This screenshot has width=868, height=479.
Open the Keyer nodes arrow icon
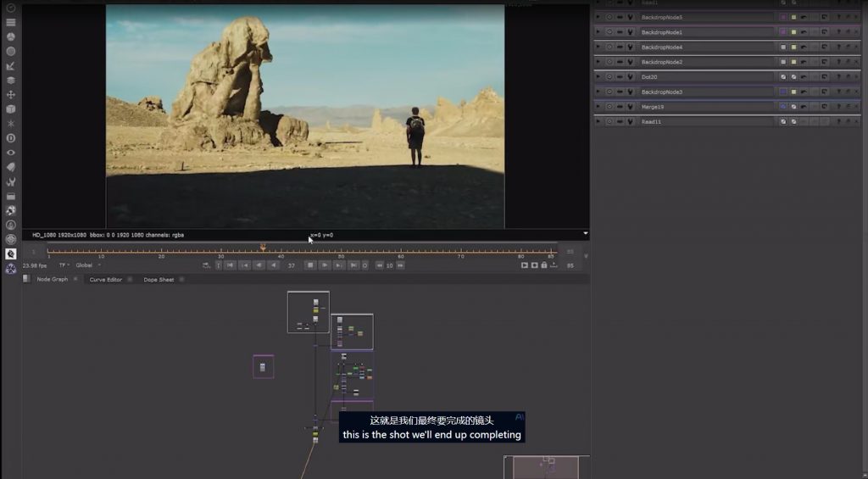click(10, 66)
